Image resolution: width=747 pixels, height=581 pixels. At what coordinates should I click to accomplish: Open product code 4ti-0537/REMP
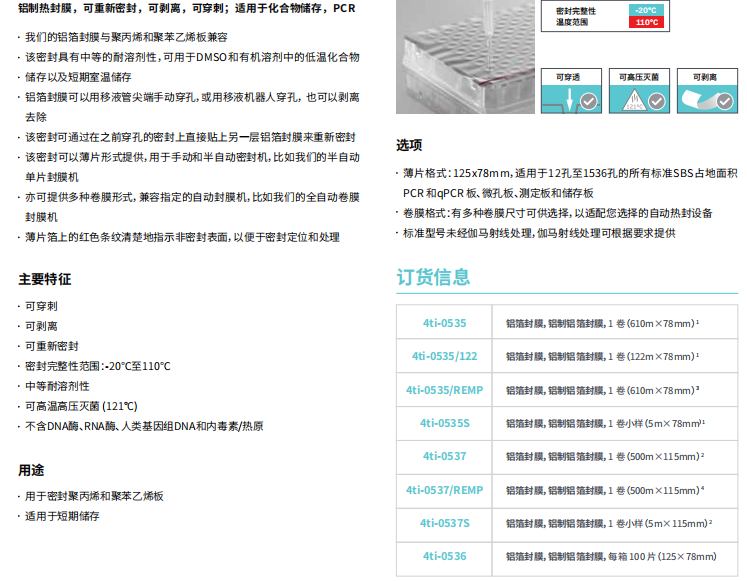coord(444,490)
